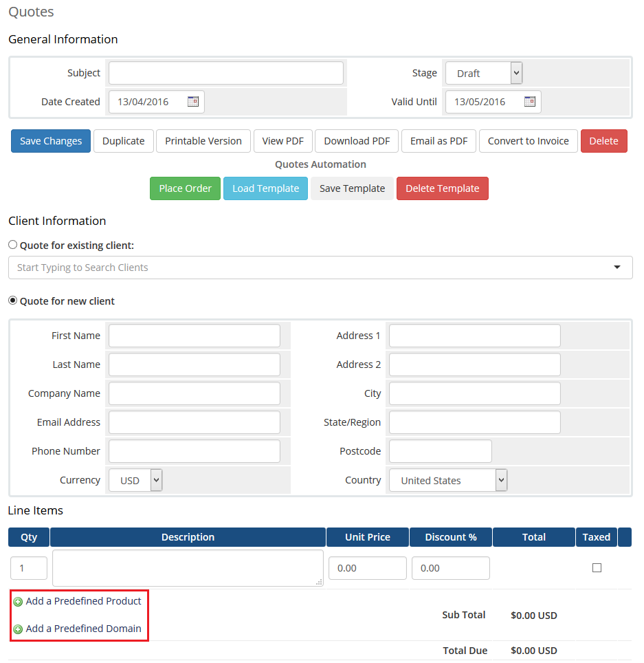This screenshot has height=663, width=644.
Task: Click the Load Template button
Action: pyautogui.click(x=265, y=188)
